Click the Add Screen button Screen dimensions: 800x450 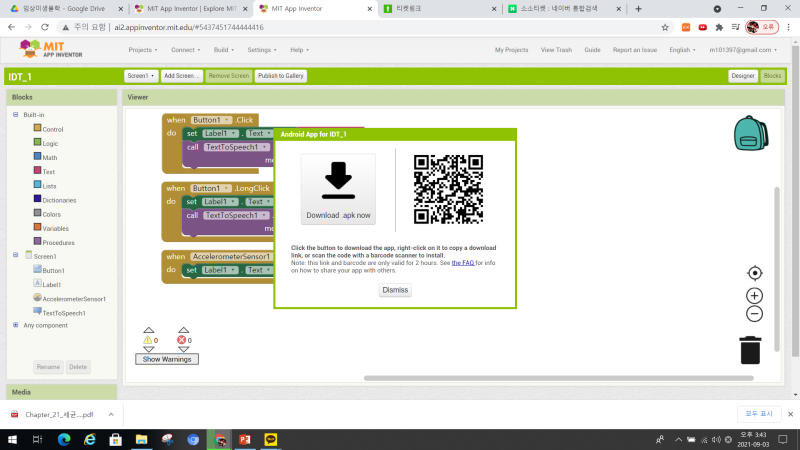click(182, 76)
